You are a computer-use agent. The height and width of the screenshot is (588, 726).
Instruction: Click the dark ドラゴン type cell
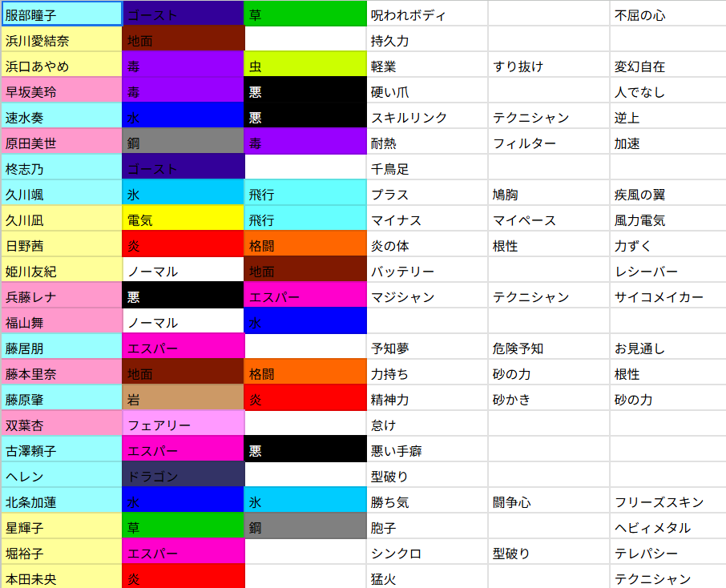tap(183, 476)
